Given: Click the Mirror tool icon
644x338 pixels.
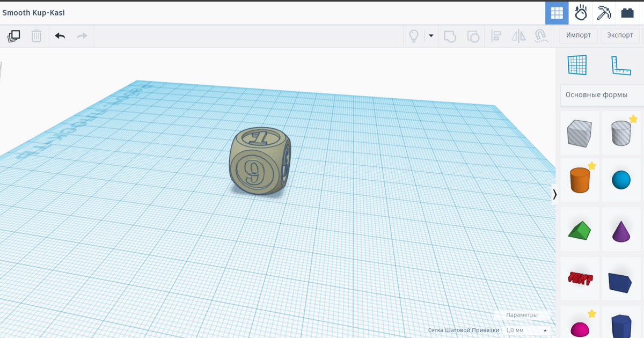Looking at the screenshot, I should [x=518, y=36].
